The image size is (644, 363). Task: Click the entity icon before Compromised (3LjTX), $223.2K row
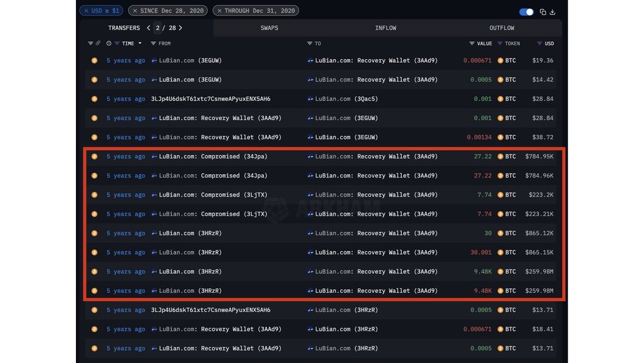click(x=154, y=195)
